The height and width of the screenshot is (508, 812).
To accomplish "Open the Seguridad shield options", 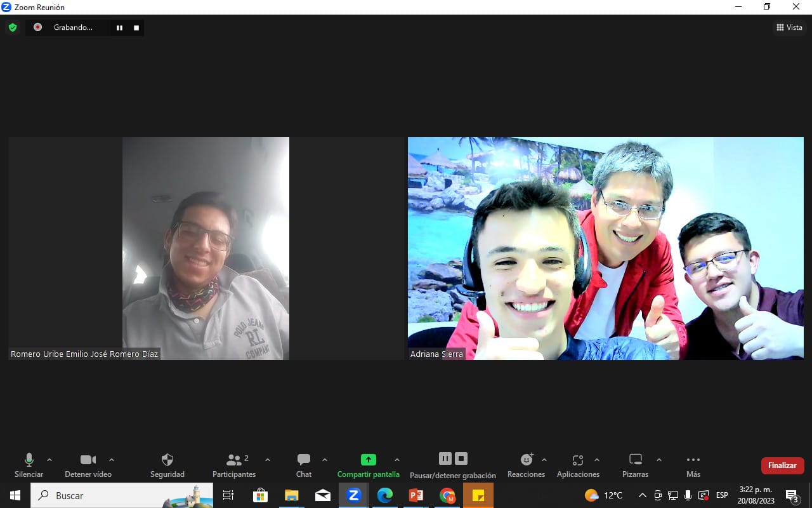I will (x=167, y=465).
